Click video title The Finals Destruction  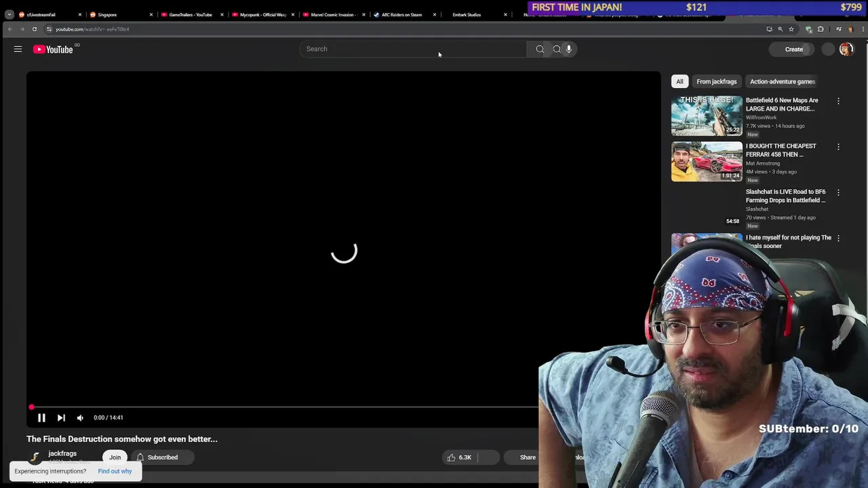click(122, 439)
